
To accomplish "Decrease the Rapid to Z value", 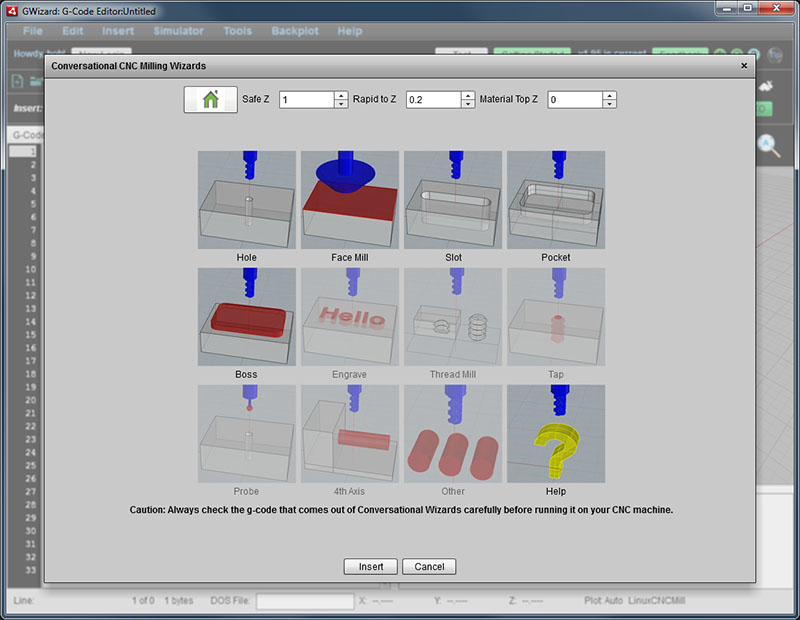I will coord(468,103).
